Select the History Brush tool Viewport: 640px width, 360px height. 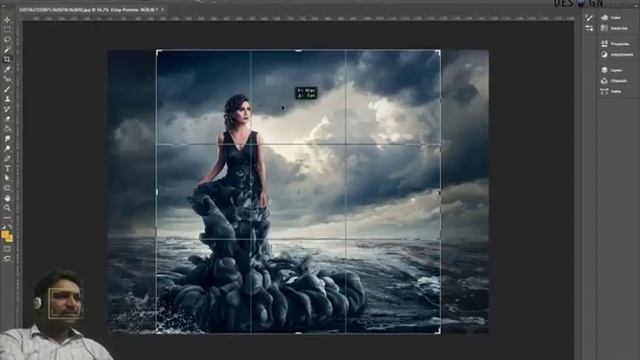tap(7, 109)
